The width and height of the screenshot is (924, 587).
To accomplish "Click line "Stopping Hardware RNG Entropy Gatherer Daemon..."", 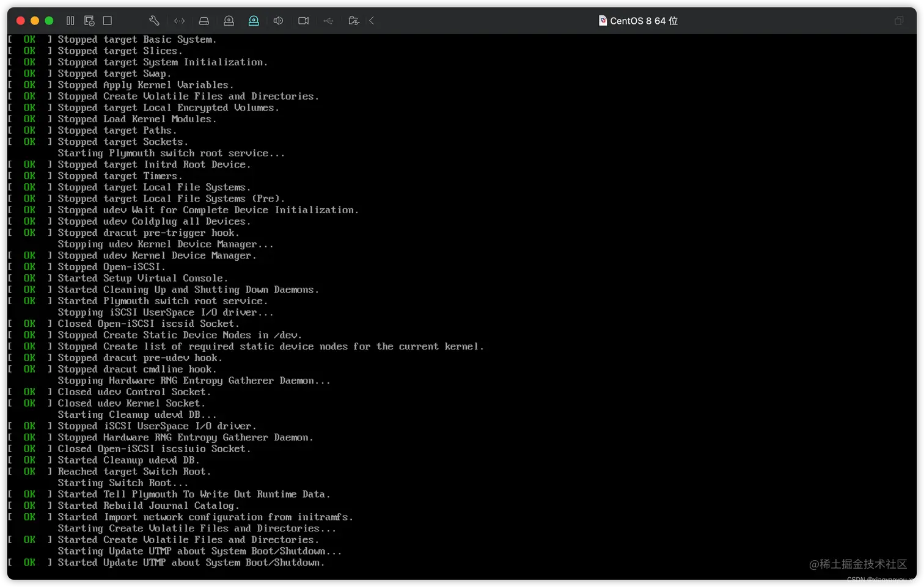I will pyautogui.click(x=194, y=381).
